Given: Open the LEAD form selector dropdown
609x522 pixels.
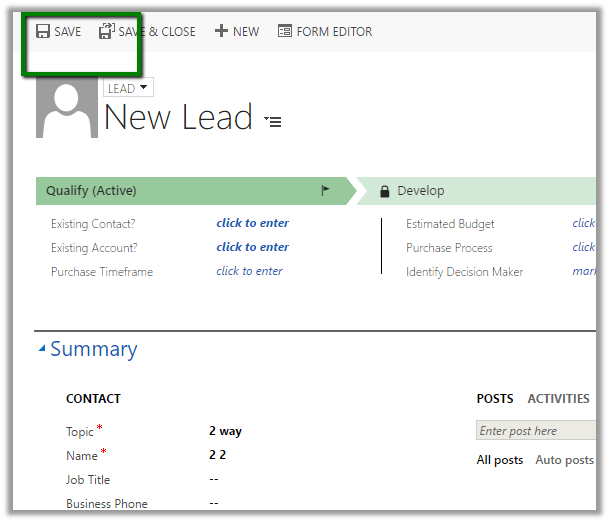Looking at the screenshot, I should coord(128,89).
